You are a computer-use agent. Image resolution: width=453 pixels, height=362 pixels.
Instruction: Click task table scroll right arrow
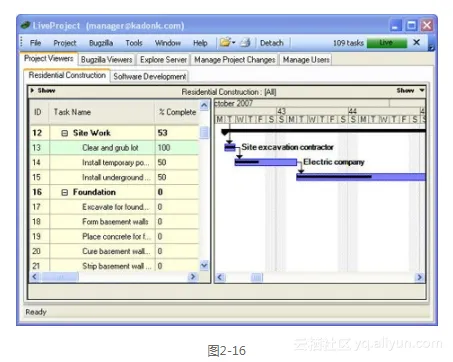192,277
